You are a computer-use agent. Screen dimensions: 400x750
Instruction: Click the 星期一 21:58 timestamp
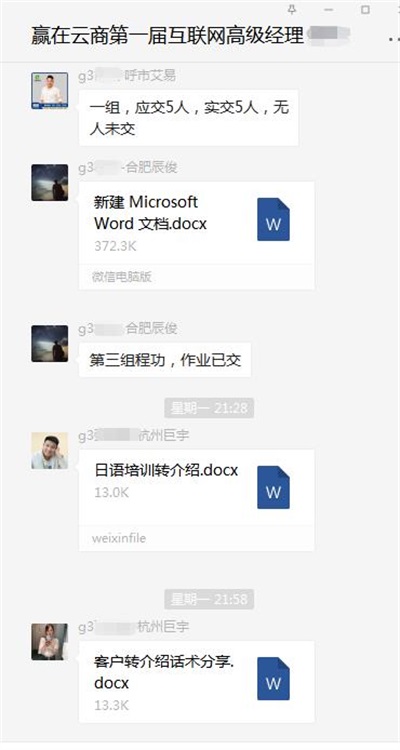(x=209, y=599)
